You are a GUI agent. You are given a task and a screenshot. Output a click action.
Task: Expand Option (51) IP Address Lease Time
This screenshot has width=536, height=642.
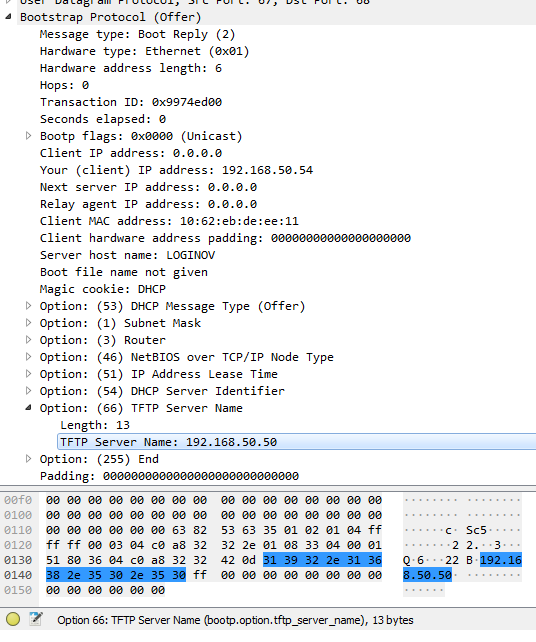click(28, 373)
